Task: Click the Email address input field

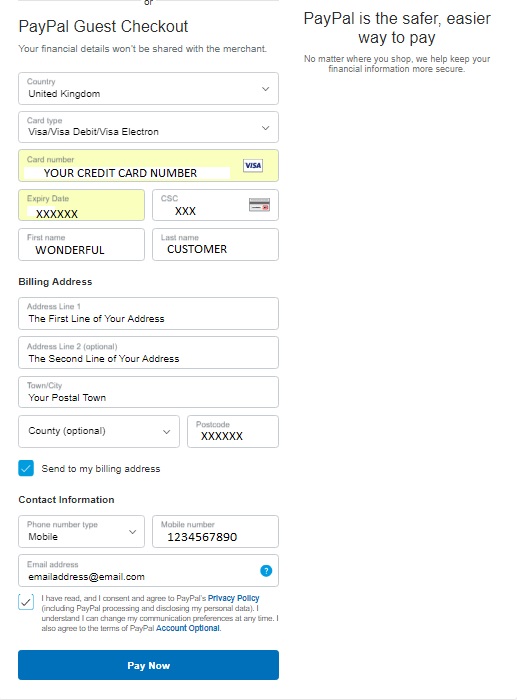Action: click(148, 571)
